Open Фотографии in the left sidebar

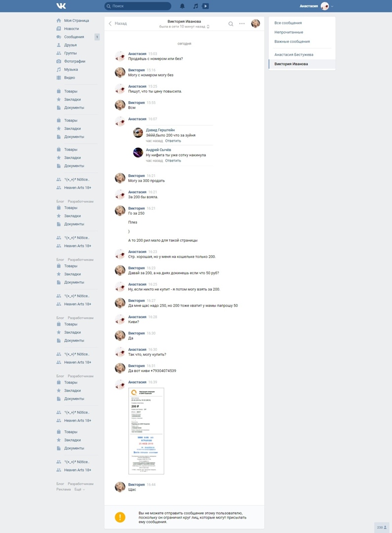(x=74, y=61)
